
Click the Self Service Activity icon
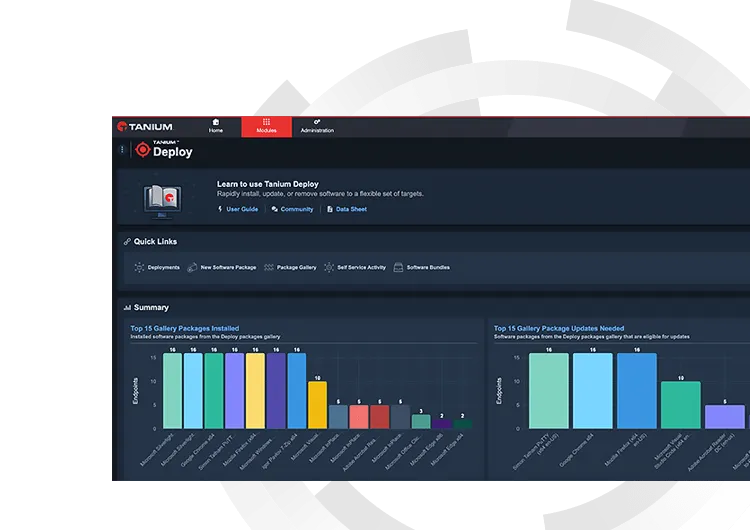[x=329, y=267]
